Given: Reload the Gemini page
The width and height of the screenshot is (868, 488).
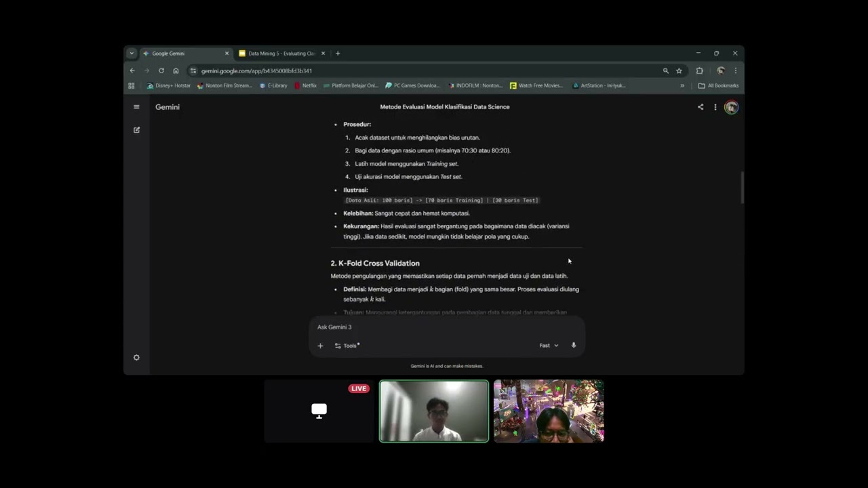Looking at the screenshot, I should pyautogui.click(x=161, y=70).
